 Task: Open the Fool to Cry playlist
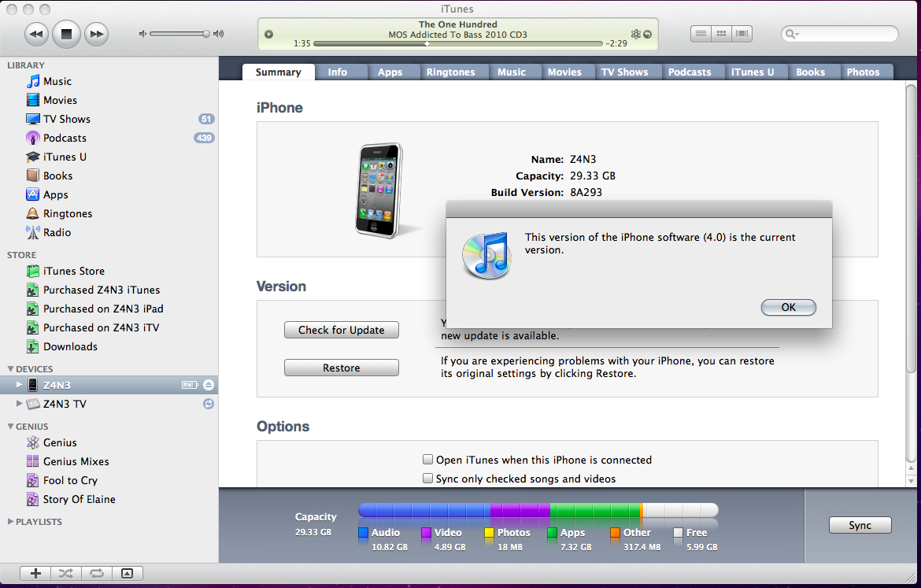point(70,480)
